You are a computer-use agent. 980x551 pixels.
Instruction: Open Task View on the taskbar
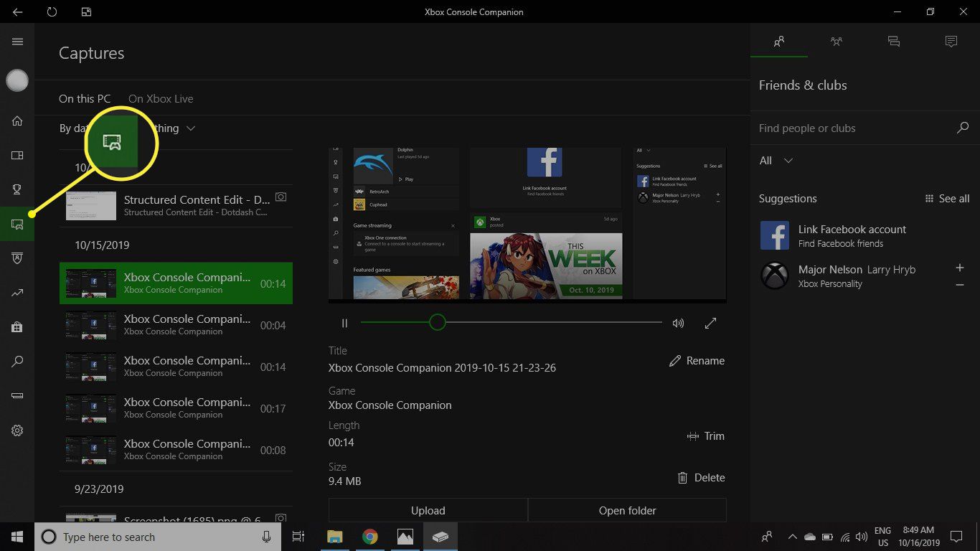[298, 537]
